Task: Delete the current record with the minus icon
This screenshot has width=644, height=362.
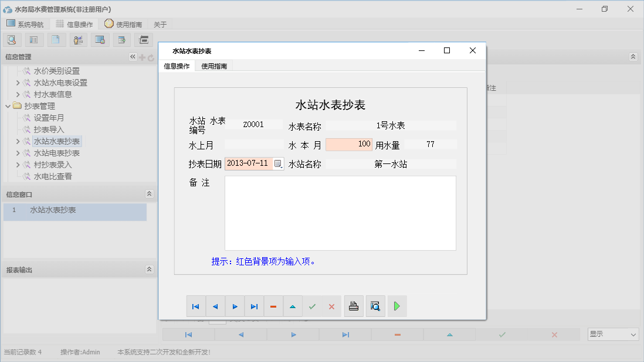Action: [273, 306]
